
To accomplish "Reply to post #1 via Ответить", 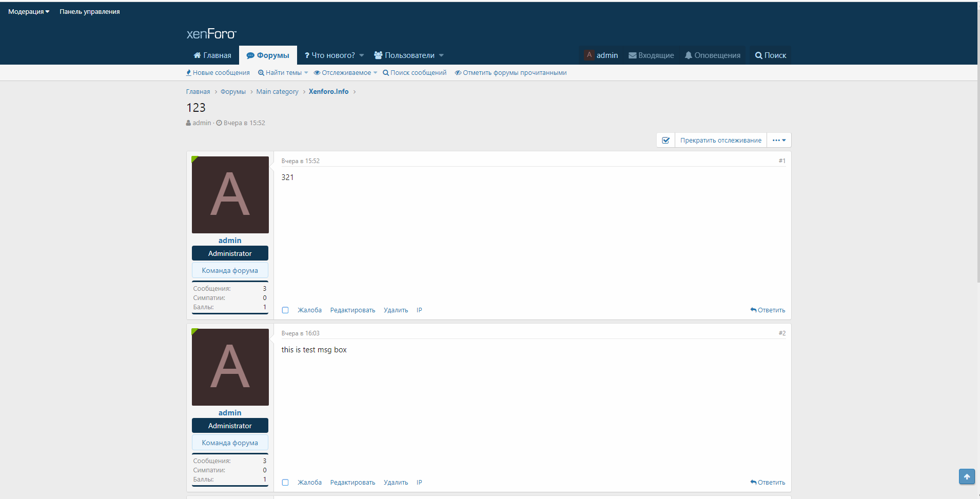I will pos(768,310).
